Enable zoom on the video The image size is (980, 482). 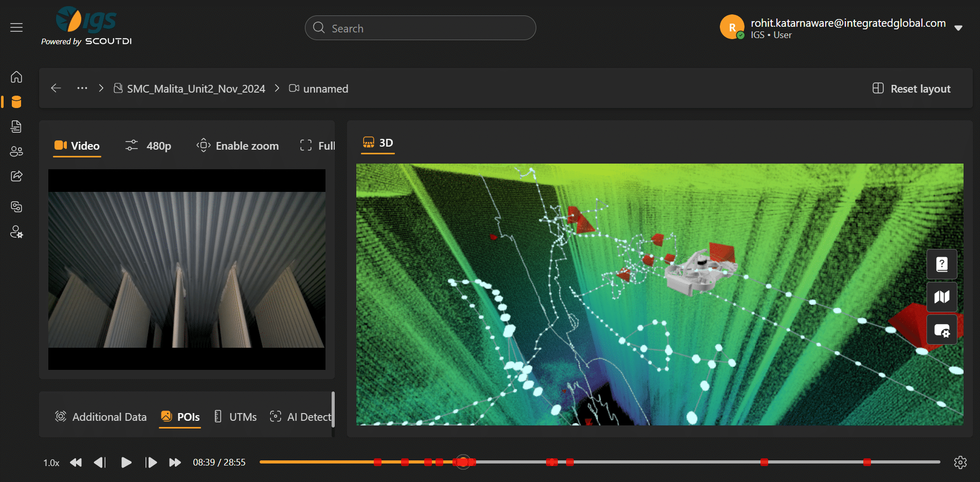[238, 146]
